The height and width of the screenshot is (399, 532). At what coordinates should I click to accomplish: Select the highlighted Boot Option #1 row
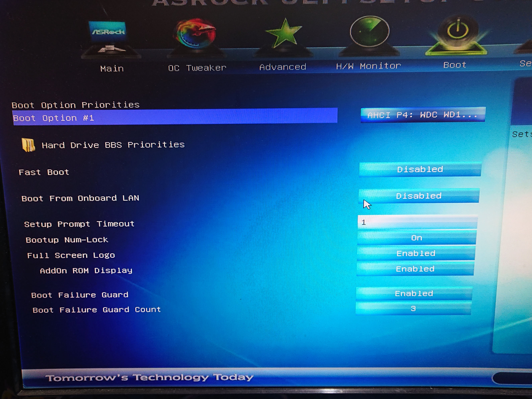175,117
